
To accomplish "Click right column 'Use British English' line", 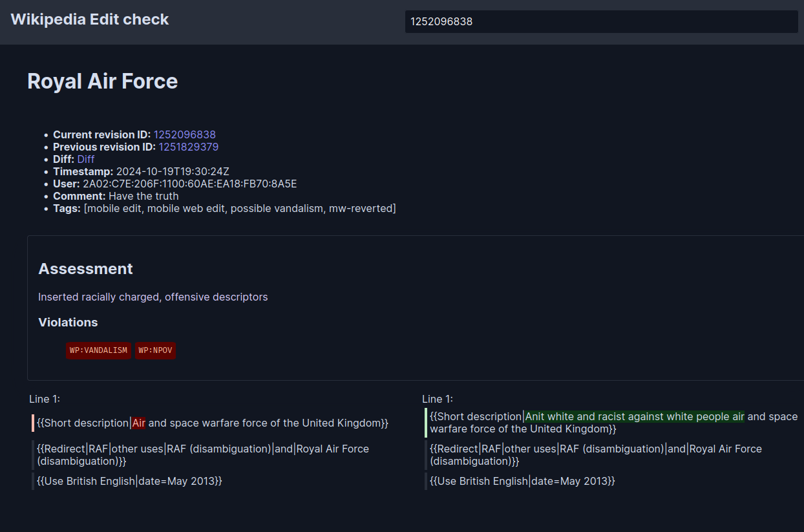I will click(522, 481).
